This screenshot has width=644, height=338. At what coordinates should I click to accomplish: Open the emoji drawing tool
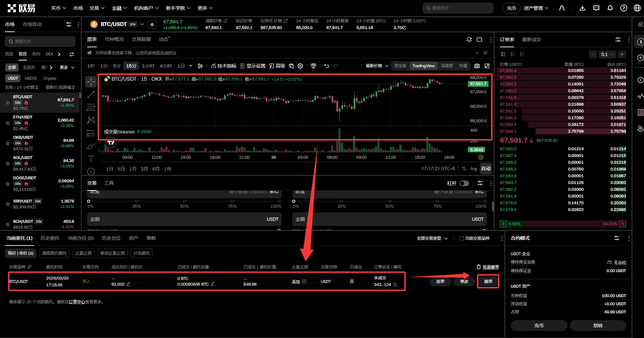pyautogui.click(x=91, y=172)
